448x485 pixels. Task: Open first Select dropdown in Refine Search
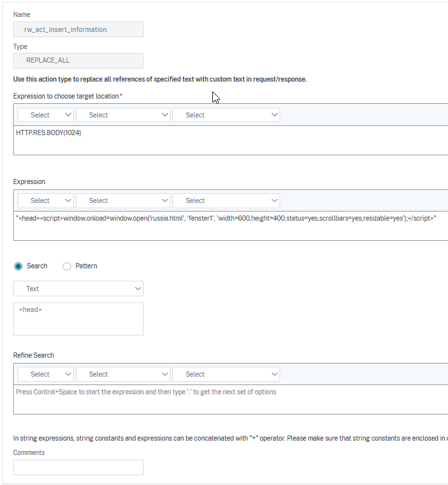46,374
